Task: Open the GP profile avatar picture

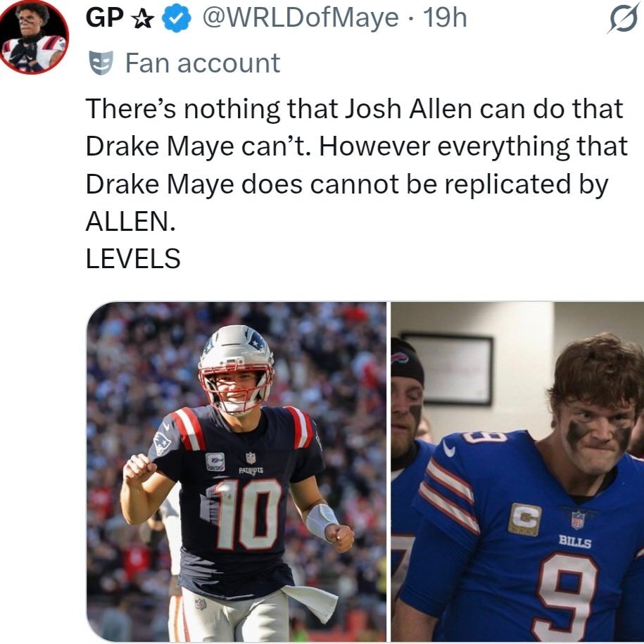Action: tap(34, 37)
